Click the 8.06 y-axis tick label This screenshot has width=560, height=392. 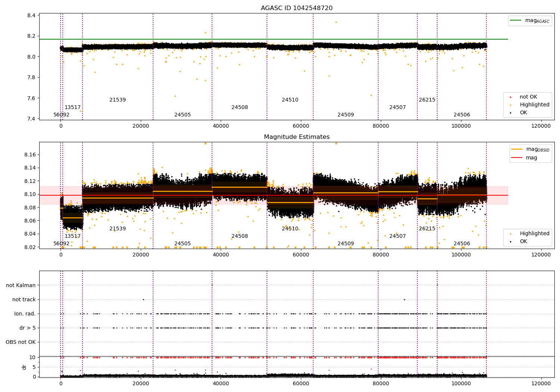pyautogui.click(x=30, y=221)
